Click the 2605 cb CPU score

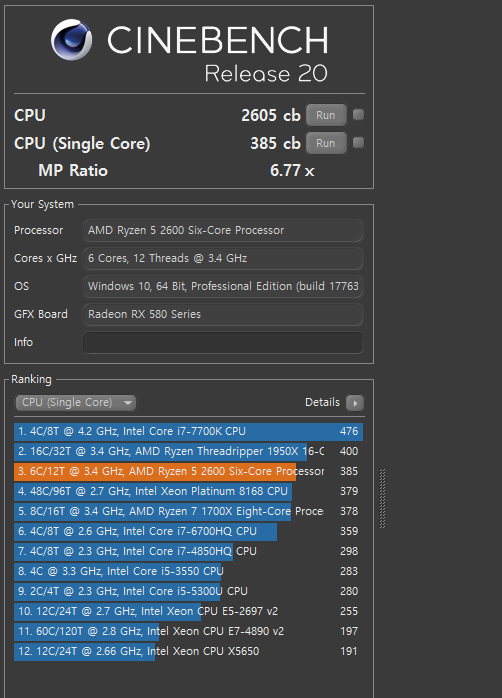271,115
